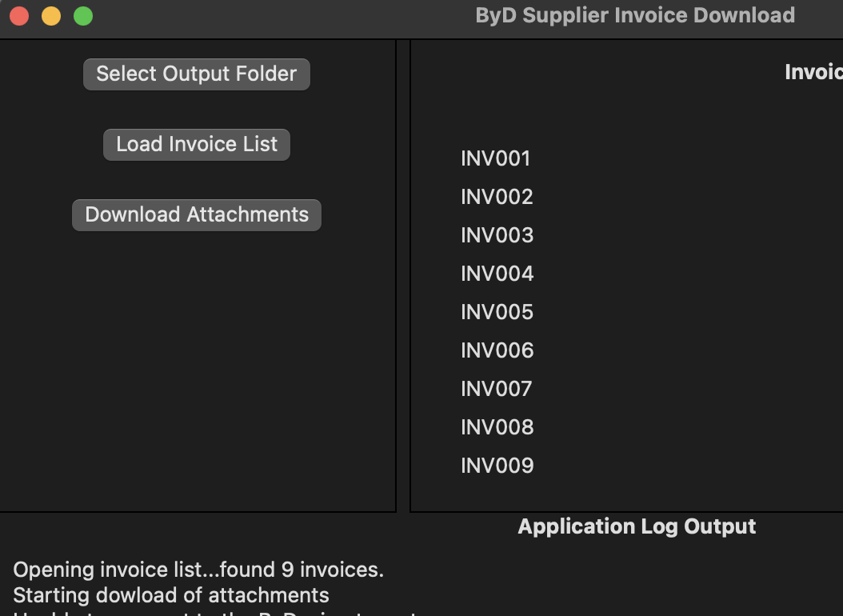The height and width of the screenshot is (616, 843).
Task: Select invoice INV004 in the list
Action: coord(497,273)
